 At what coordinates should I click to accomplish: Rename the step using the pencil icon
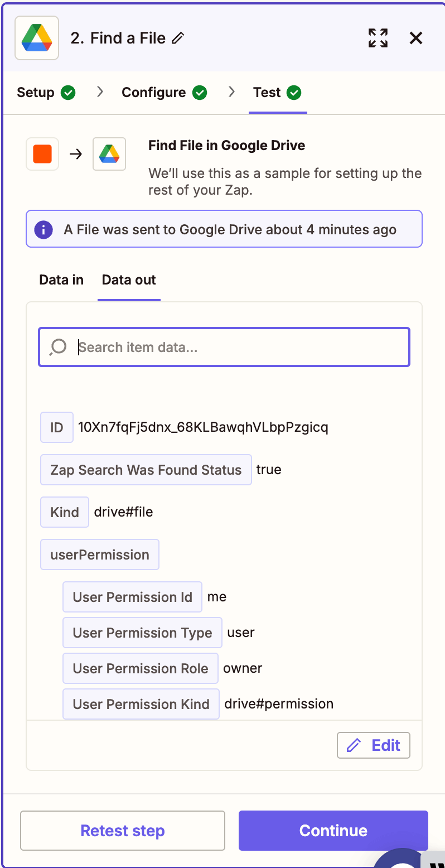click(178, 38)
